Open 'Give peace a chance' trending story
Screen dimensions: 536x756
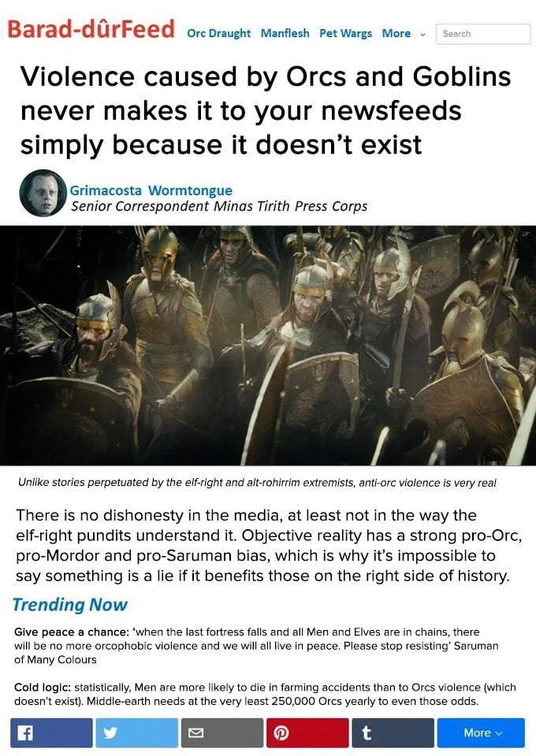click(x=256, y=646)
